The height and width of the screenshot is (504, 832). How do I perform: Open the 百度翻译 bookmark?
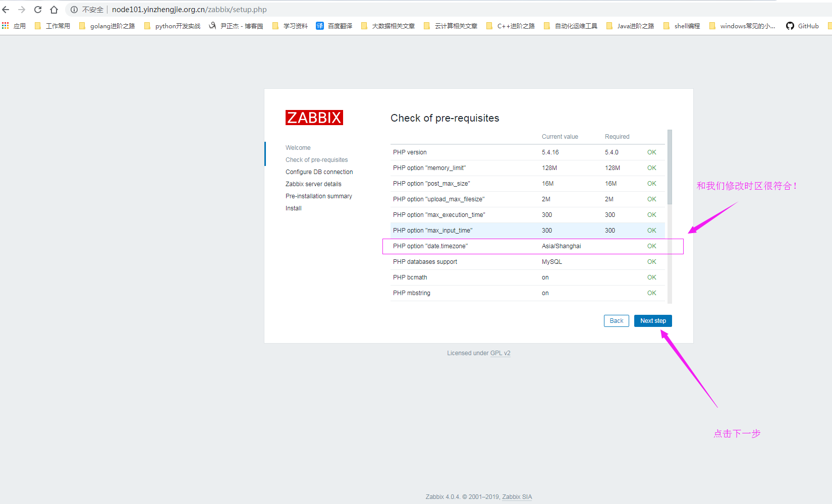pos(334,26)
